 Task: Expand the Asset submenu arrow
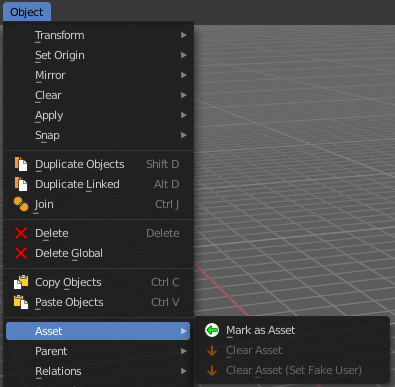point(184,331)
